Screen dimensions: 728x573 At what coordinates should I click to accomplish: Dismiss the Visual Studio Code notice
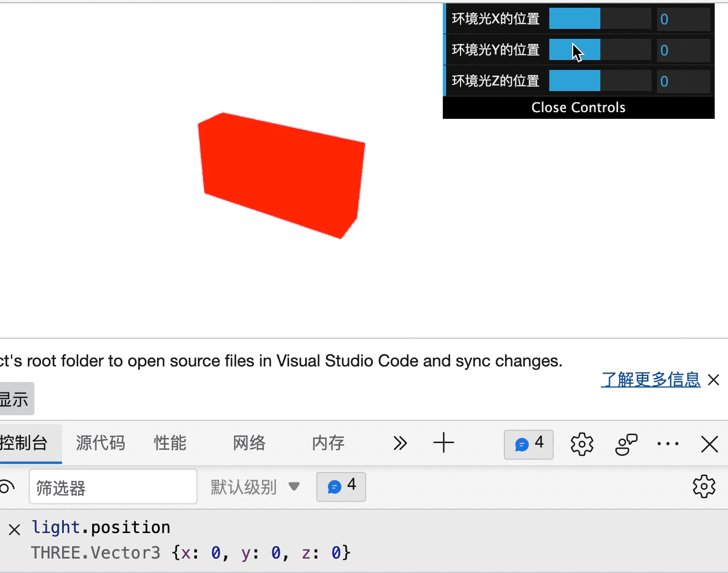click(x=714, y=380)
